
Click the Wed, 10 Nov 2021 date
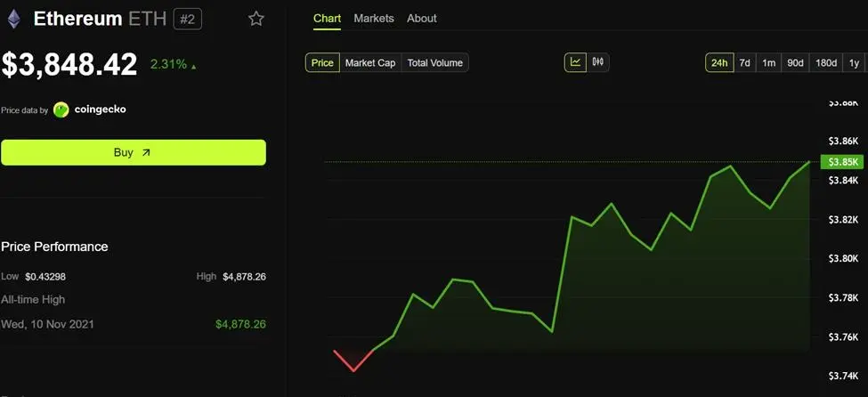pos(47,324)
